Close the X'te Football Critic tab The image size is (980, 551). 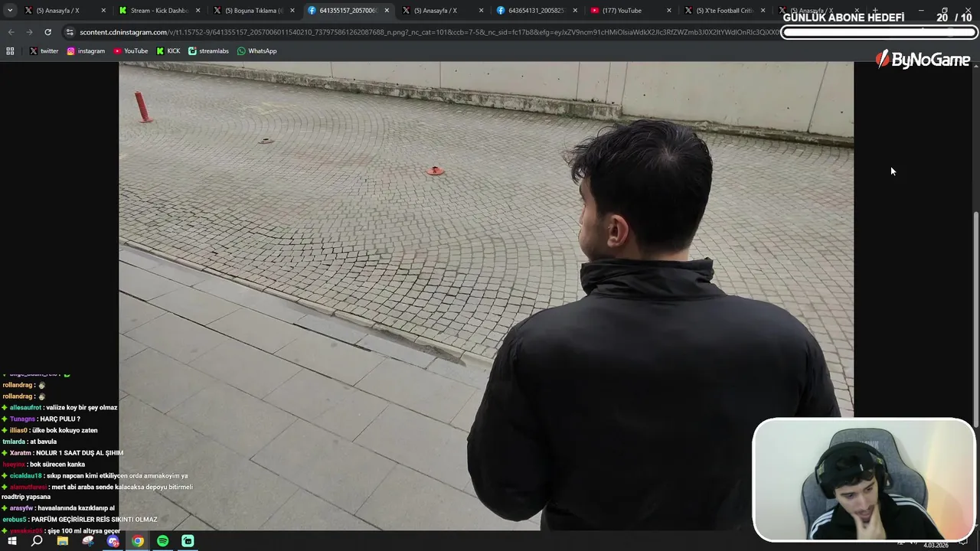click(x=763, y=11)
